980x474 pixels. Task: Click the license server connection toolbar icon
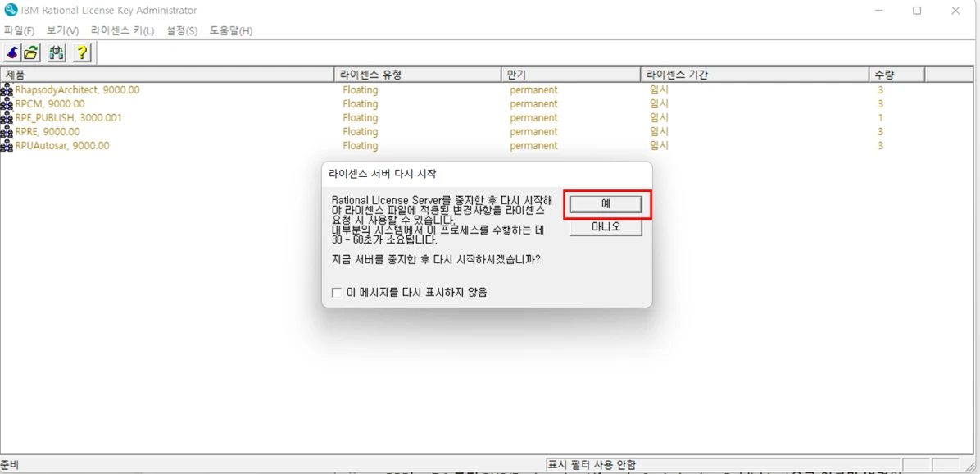57,53
